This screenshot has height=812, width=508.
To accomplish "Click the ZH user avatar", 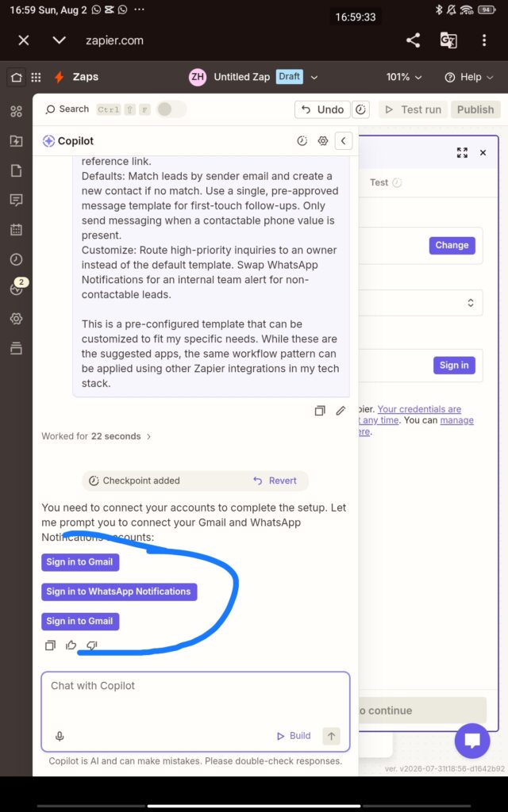I will [198, 77].
